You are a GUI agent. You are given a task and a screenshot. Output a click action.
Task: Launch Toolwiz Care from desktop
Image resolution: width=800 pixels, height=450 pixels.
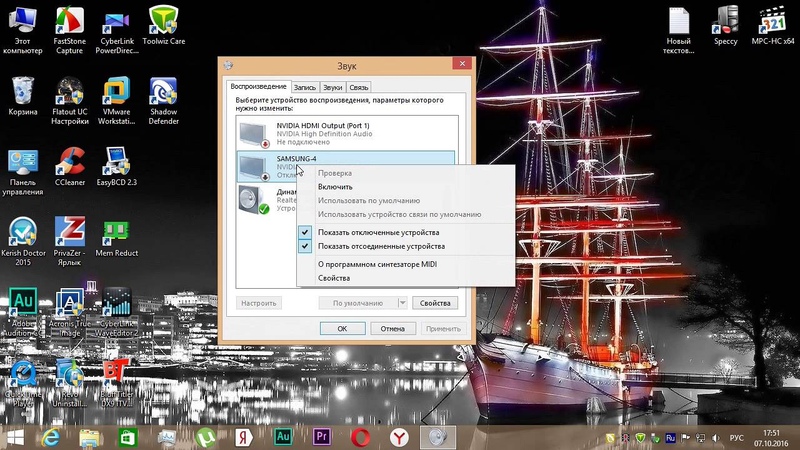pyautogui.click(x=163, y=26)
